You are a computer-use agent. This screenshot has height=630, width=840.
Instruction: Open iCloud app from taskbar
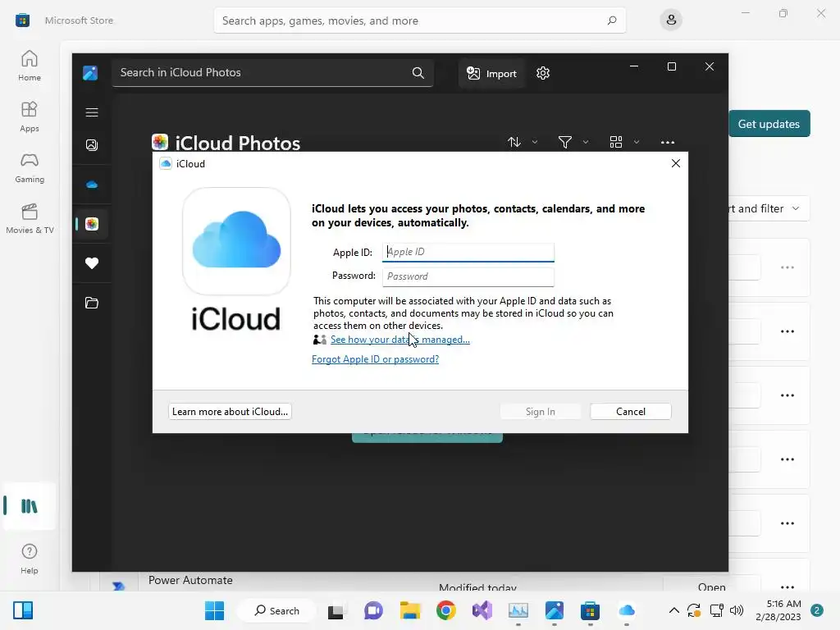(x=626, y=610)
